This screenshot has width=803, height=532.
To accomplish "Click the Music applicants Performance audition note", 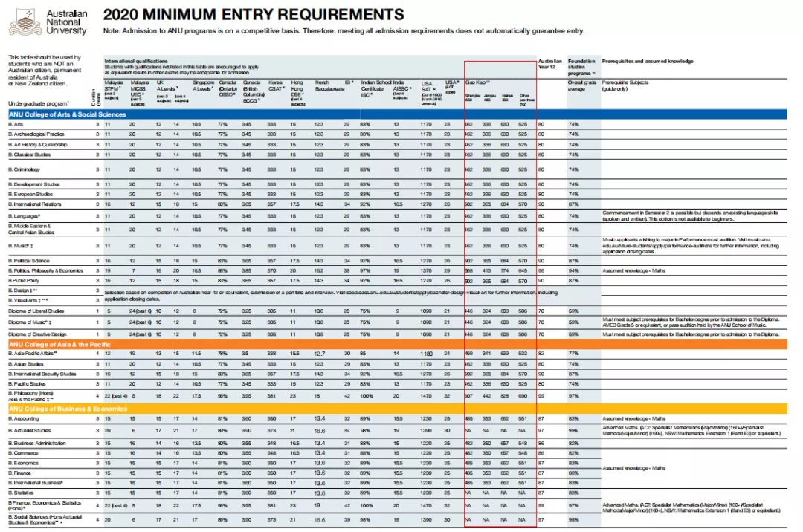I will 691,245.
